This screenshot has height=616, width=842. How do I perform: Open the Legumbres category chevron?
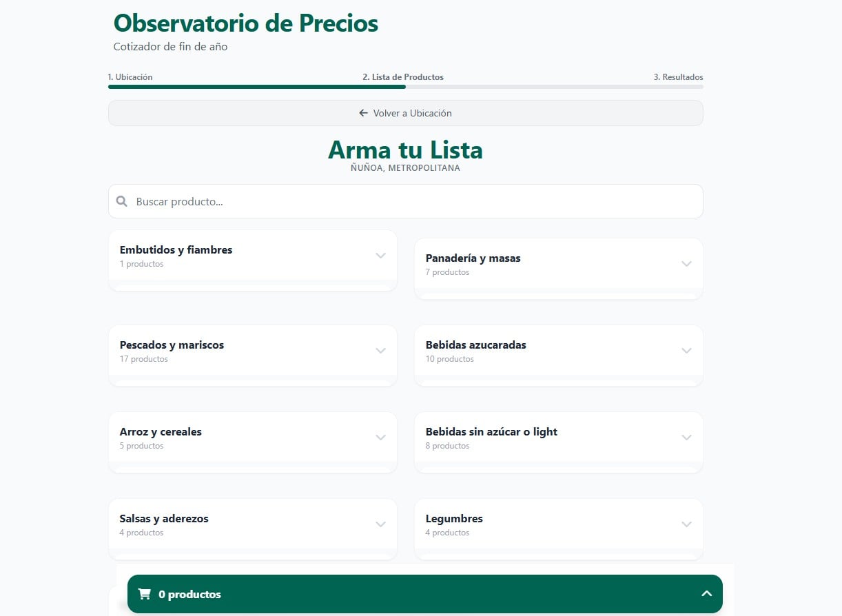coord(686,524)
